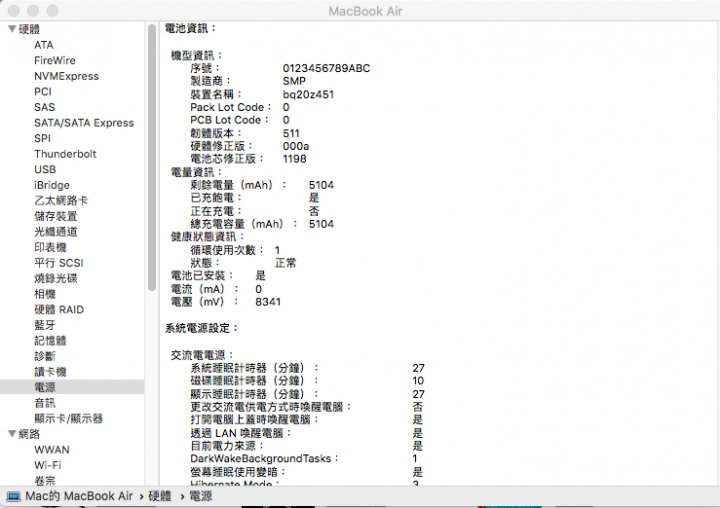Image resolution: width=720 pixels, height=508 pixels.
Task: Select 相機 in the sidebar
Action: click(x=45, y=294)
